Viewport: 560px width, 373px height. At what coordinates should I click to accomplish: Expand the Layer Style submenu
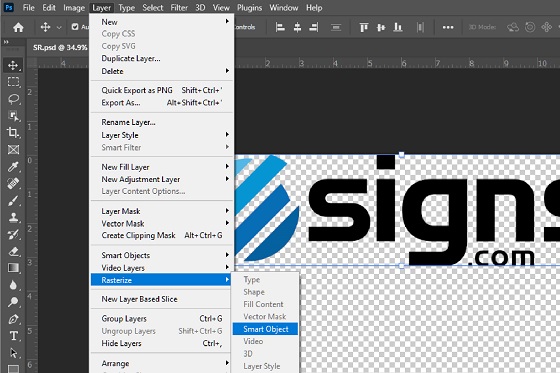coord(162,135)
